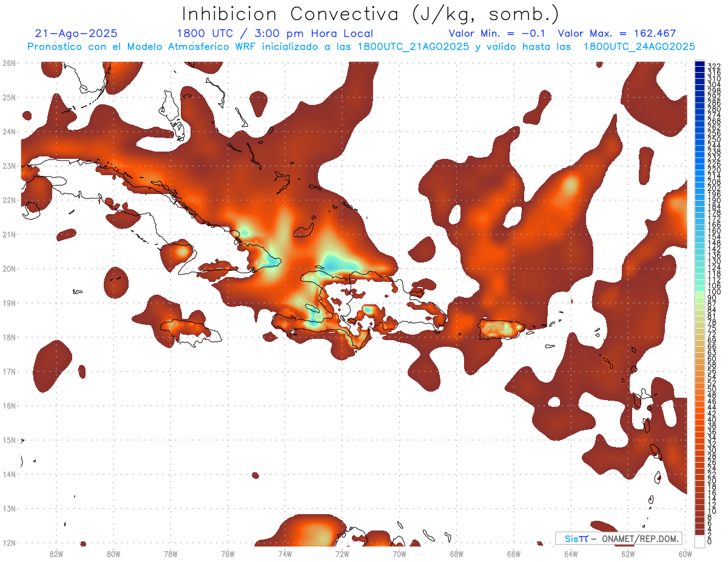Click the 72W longitude label
The height and width of the screenshot is (562, 728).
point(342,554)
